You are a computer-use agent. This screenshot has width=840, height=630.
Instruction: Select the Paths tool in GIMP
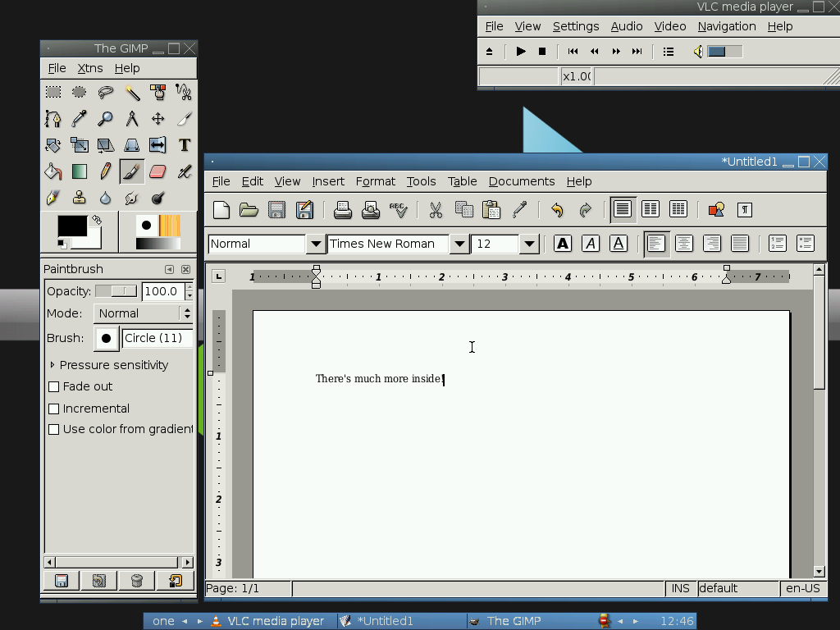[53, 118]
